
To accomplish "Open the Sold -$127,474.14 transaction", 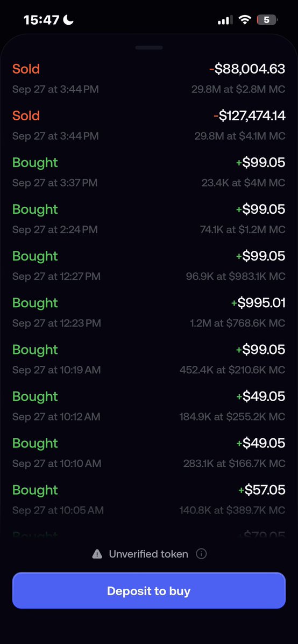I will point(149,125).
